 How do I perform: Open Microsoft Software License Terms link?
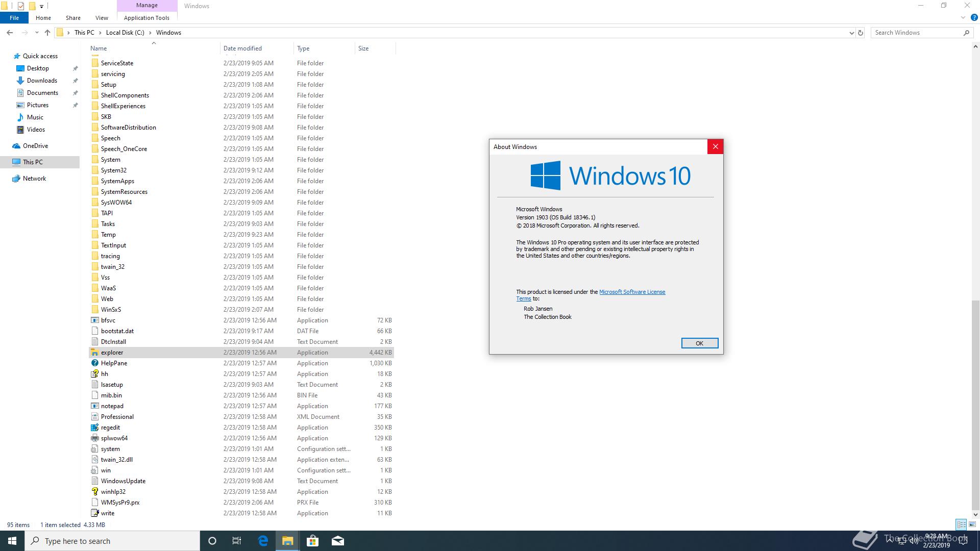[632, 292]
